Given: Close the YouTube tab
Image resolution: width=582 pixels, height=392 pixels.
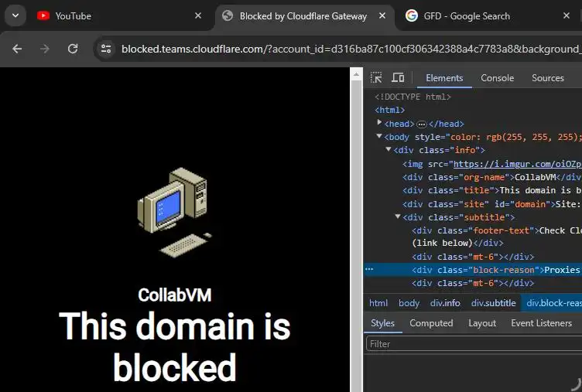Looking at the screenshot, I should click(x=198, y=15).
